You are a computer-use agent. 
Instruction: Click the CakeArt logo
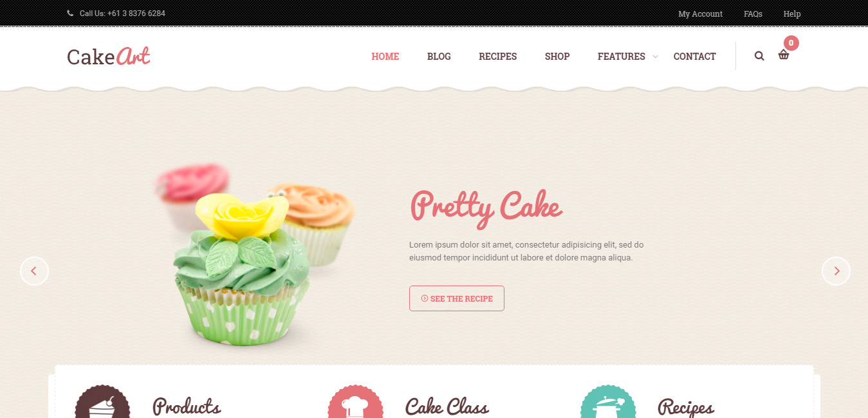click(109, 57)
